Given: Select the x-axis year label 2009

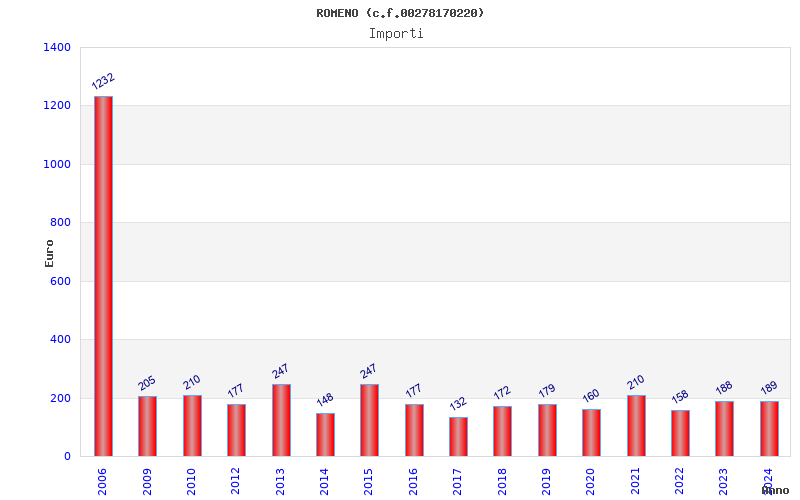Looking at the screenshot, I should point(147,482).
